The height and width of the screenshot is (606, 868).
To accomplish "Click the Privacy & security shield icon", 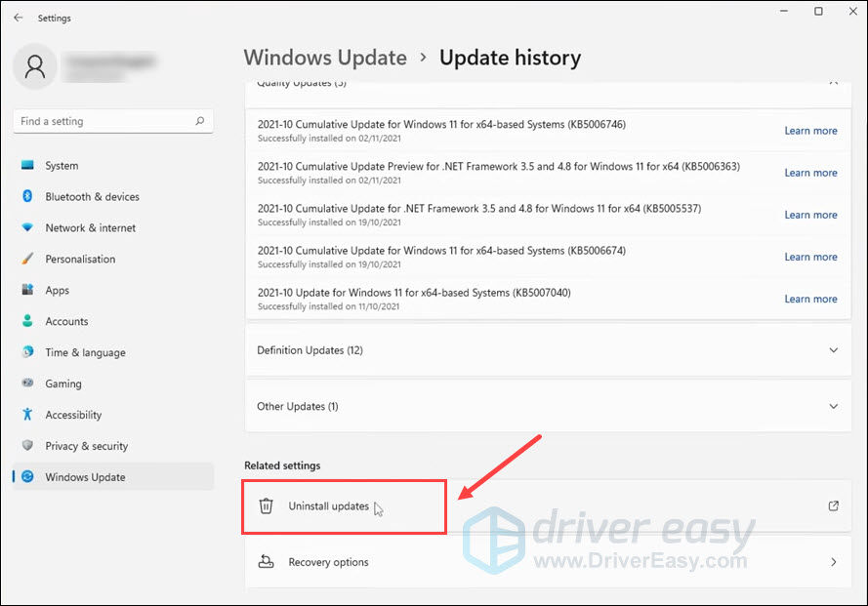I will click(x=27, y=446).
